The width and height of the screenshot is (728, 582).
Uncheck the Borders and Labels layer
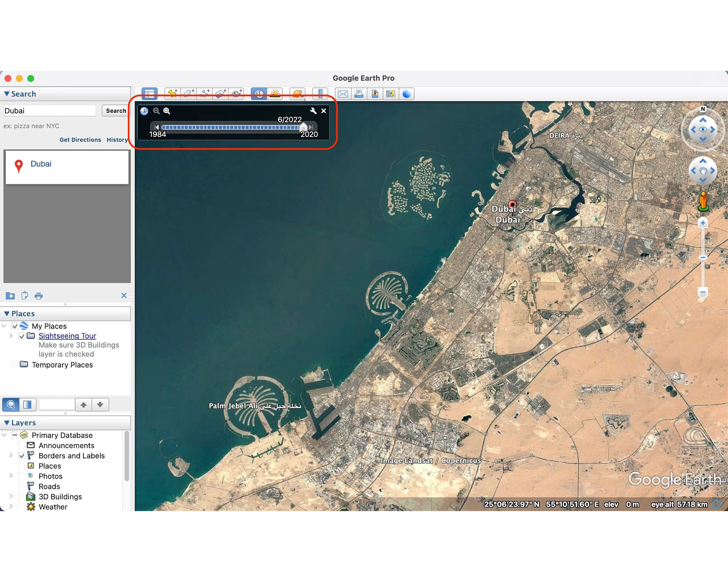[21, 456]
